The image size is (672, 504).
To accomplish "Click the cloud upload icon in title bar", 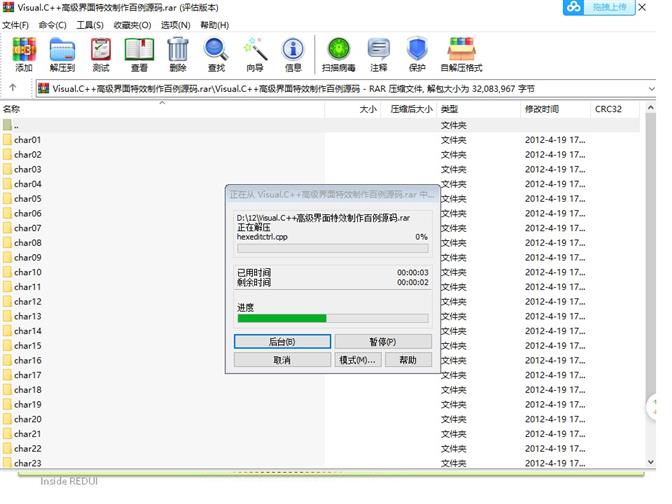I will pos(574,7).
